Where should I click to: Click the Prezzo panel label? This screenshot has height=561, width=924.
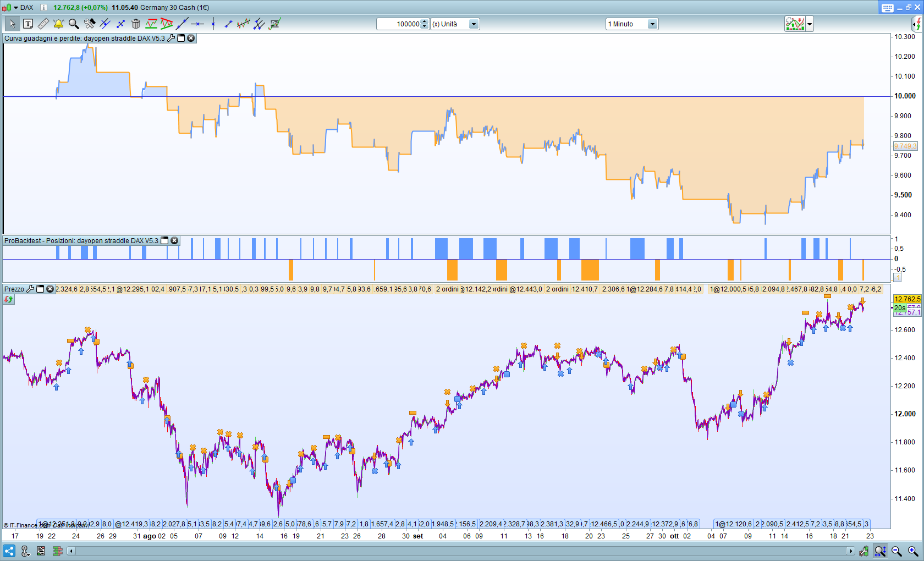click(x=14, y=289)
